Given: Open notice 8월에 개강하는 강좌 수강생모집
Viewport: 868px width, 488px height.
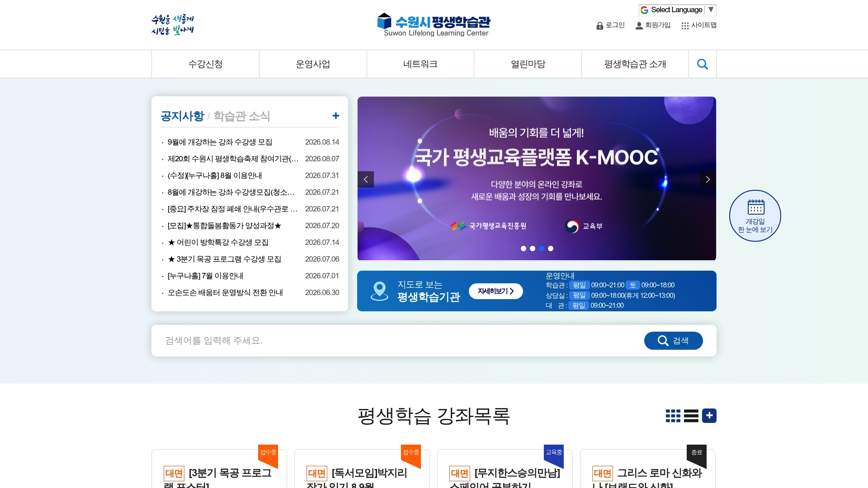Looking at the screenshot, I should coord(231,192).
